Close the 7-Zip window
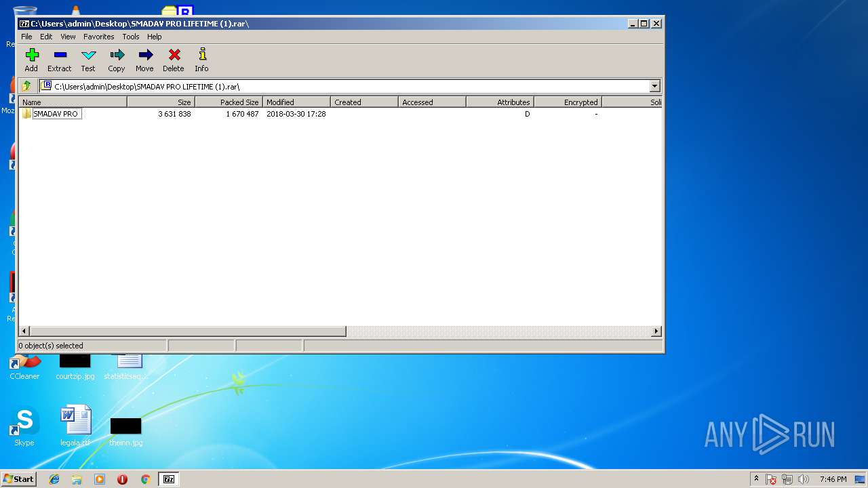The height and width of the screenshot is (488, 868). (x=656, y=24)
